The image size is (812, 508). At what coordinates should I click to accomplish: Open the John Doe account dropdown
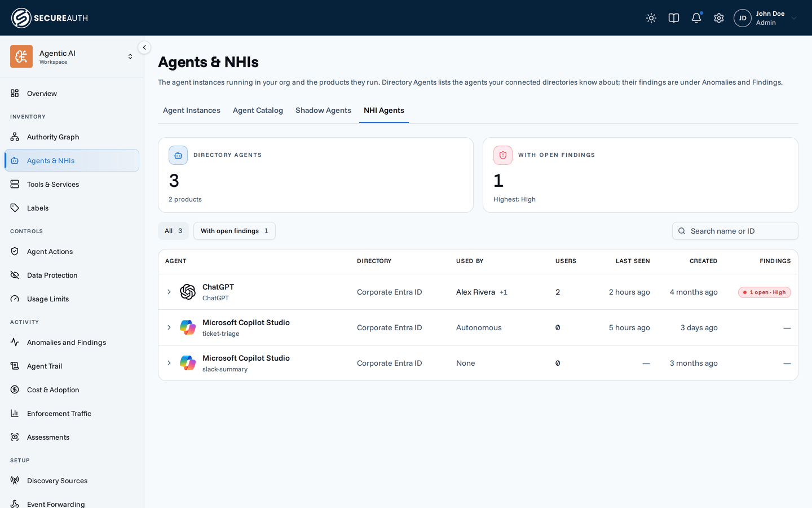766,18
